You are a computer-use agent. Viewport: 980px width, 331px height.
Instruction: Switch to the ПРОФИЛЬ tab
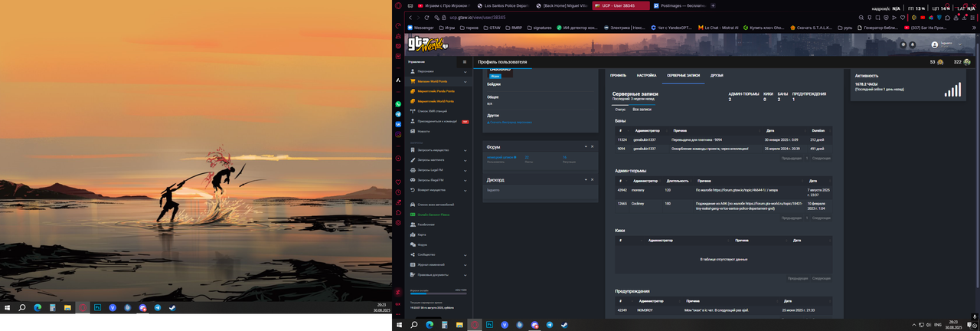point(618,76)
